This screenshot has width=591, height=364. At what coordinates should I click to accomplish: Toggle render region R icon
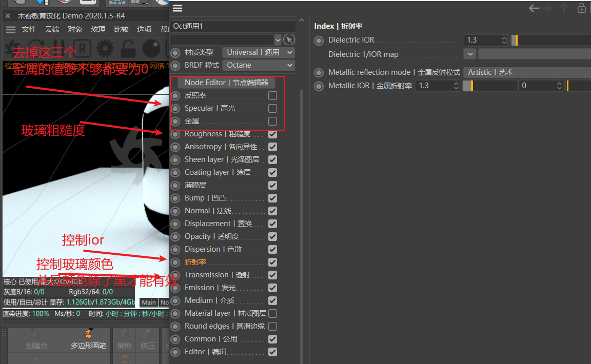pyautogui.click(x=82, y=48)
